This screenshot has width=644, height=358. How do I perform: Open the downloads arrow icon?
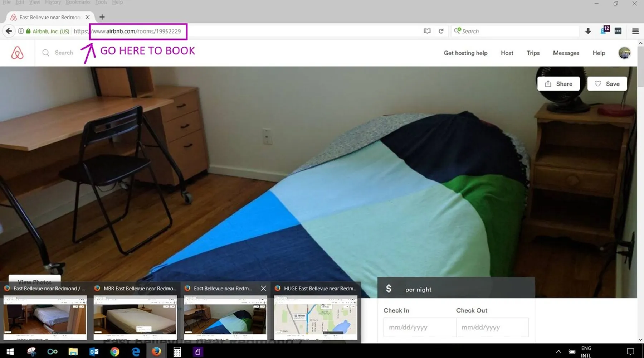(x=588, y=31)
